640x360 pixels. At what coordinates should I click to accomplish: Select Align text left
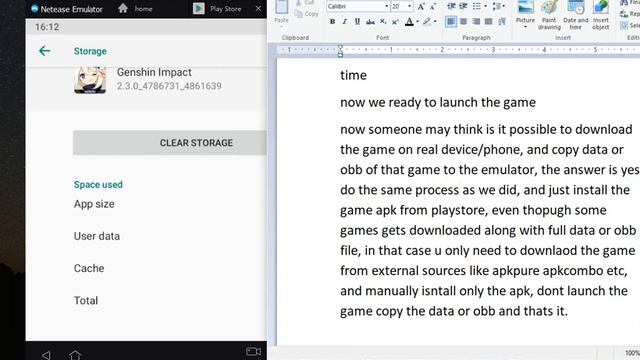coord(451,21)
